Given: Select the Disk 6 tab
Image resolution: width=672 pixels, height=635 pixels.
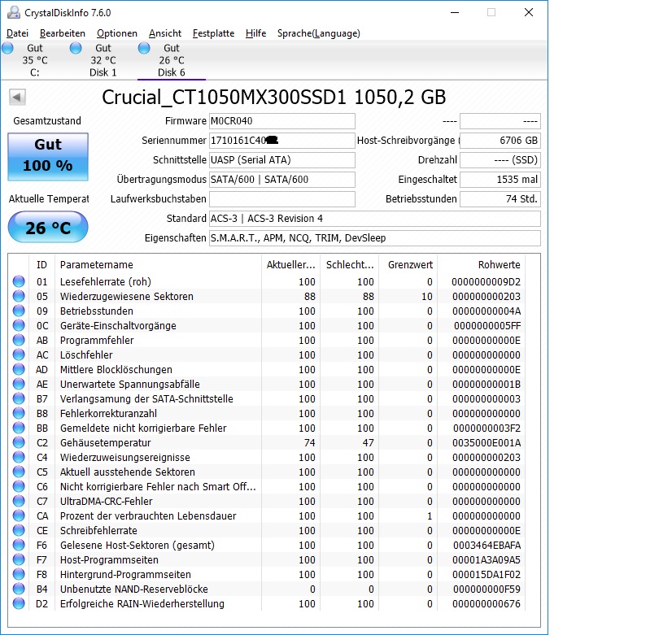Looking at the screenshot, I should (x=172, y=60).
